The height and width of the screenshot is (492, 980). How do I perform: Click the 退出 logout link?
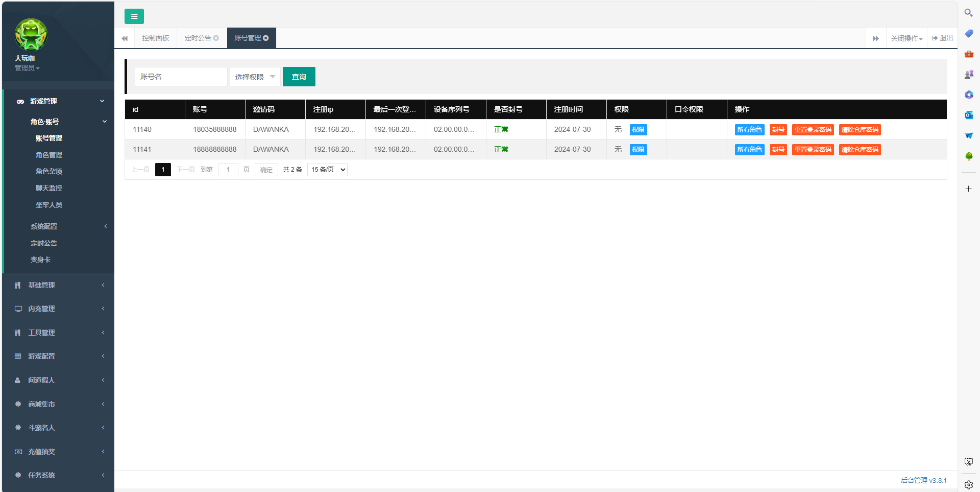(x=942, y=38)
